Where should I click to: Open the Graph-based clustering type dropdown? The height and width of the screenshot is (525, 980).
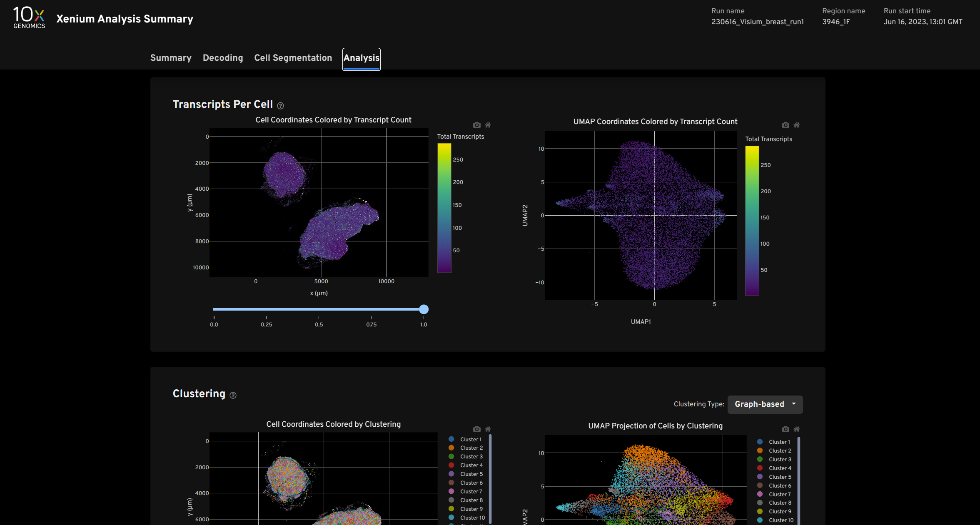click(765, 404)
